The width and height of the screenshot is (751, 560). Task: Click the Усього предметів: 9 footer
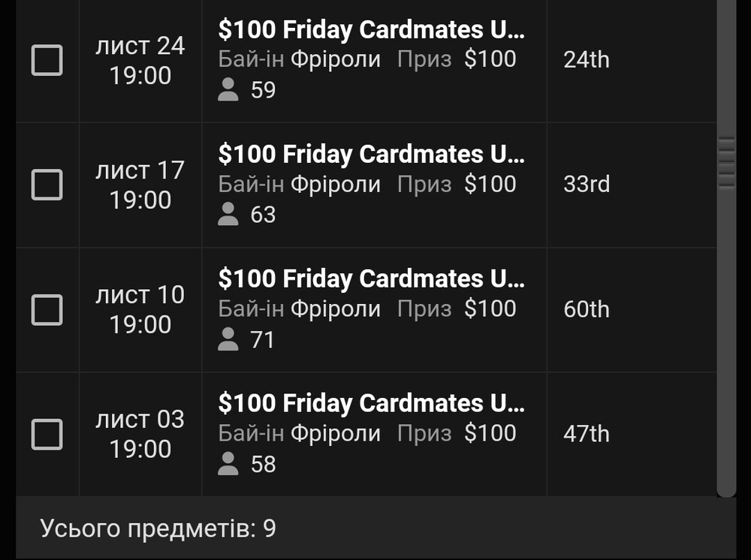click(x=158, y=528)
